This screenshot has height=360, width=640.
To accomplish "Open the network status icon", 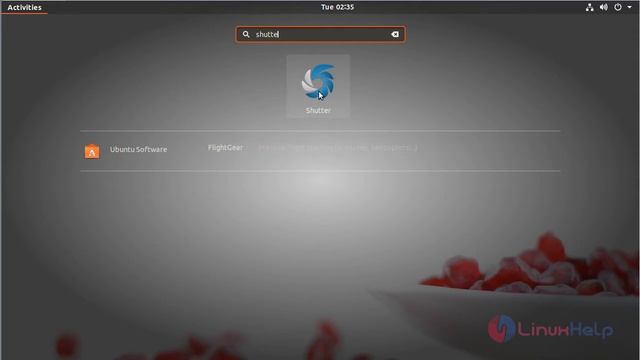I will pyautogui.click(x=589, y=7).
